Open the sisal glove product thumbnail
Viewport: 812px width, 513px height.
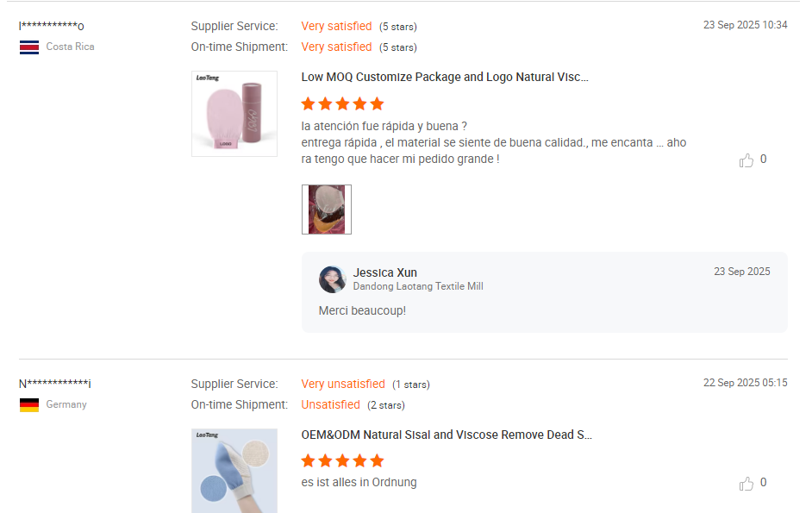234,470
